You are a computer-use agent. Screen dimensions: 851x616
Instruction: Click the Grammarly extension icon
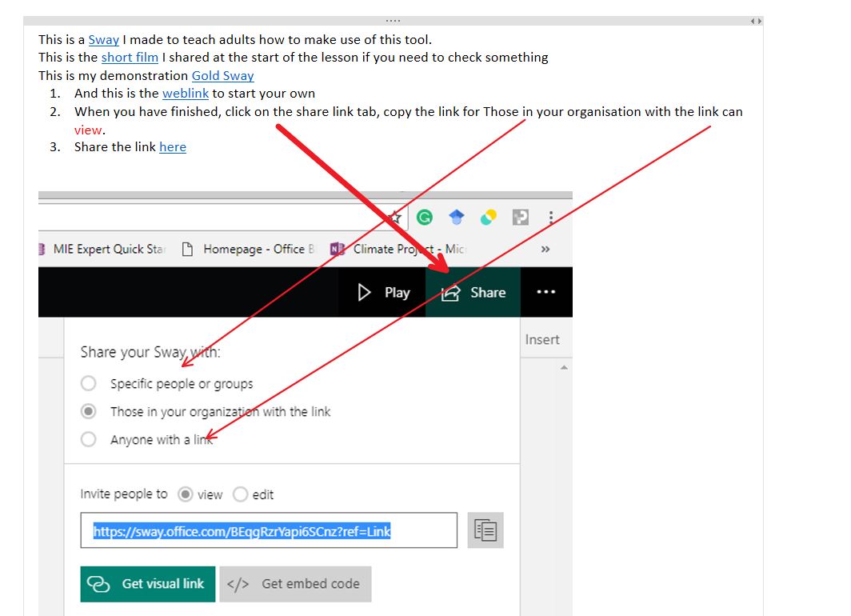[x=425, y=217]
